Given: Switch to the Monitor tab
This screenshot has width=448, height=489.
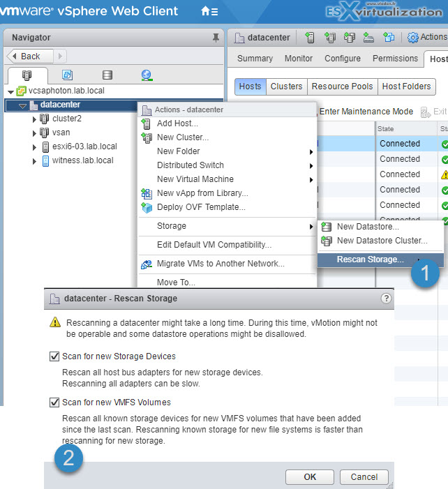Looking at the screenshot, I should (299, 59).
